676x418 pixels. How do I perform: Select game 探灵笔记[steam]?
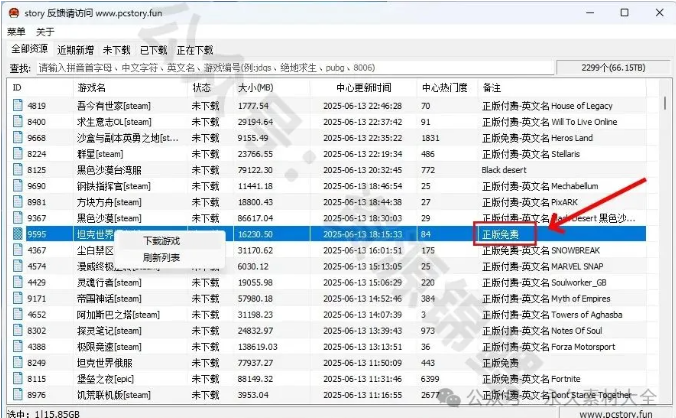pyautogui.click(x=109, y=331)
